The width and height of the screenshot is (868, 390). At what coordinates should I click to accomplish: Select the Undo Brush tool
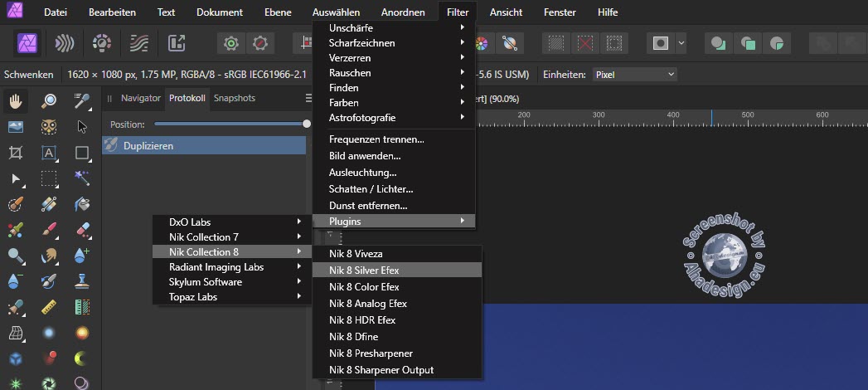click(49, 280)
